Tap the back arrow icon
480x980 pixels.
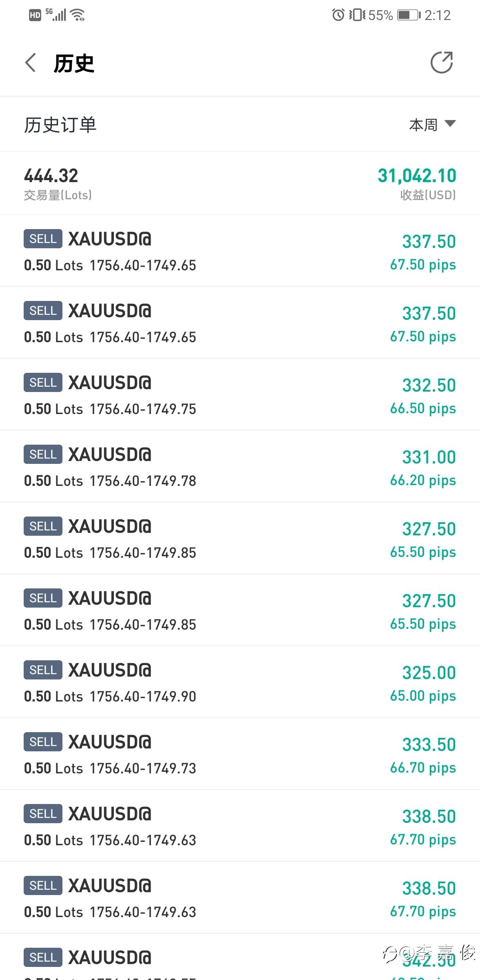[31, 63]
